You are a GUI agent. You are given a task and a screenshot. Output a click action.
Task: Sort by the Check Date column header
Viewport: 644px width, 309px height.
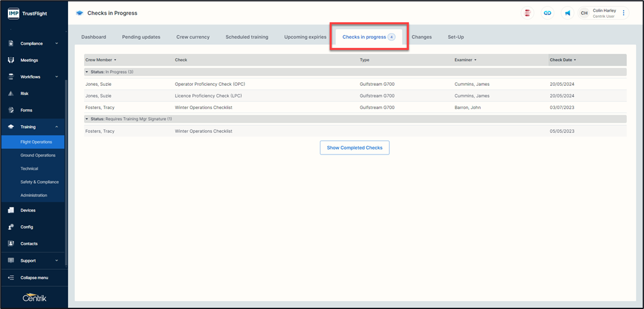tap(562, 60)
